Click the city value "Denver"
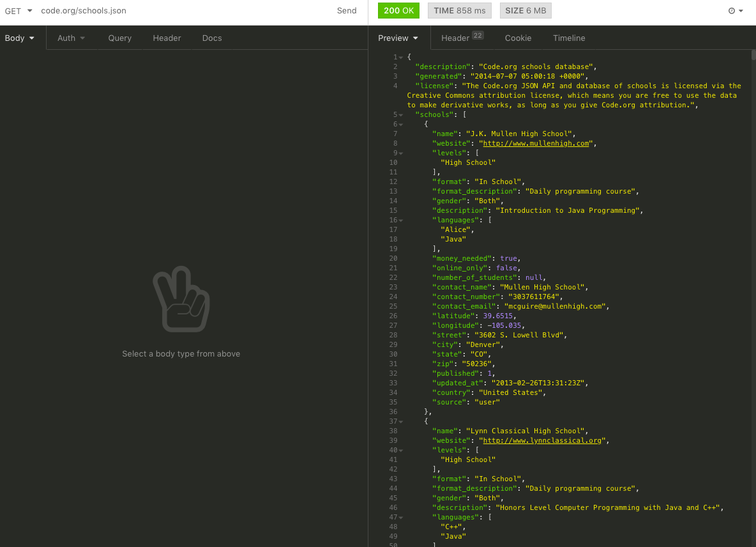This screenshot has width=756, height=547. (483, 344)
